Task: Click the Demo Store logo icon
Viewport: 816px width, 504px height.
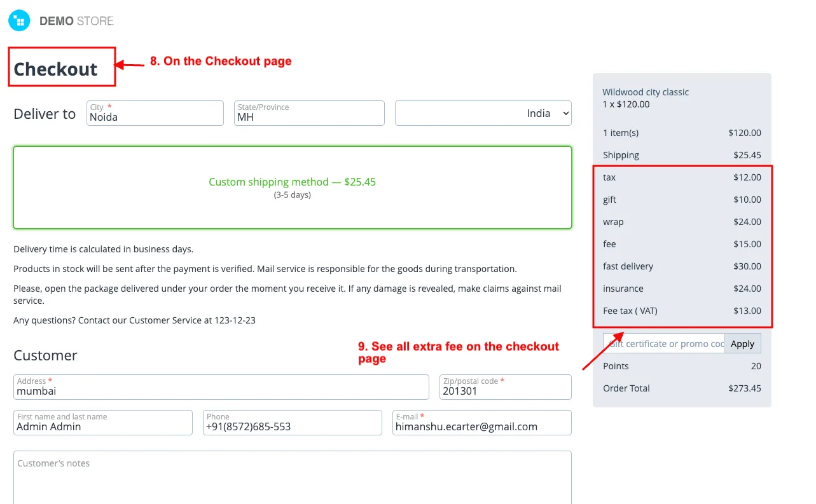Action: (19, 20)
